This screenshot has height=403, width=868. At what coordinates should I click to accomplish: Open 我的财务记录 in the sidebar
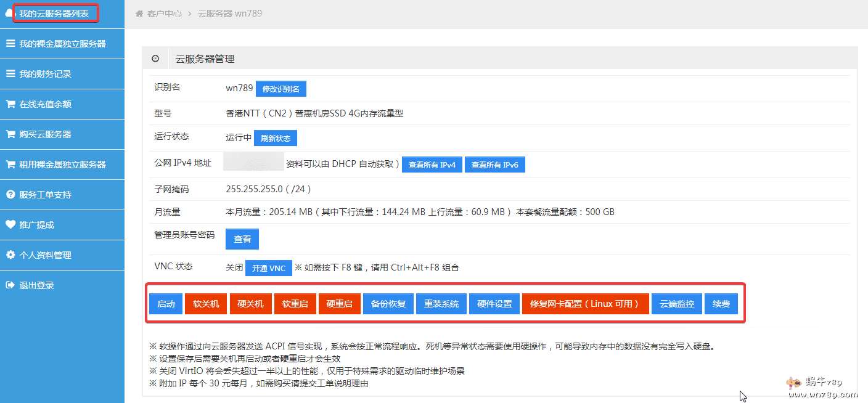(45, 74)
